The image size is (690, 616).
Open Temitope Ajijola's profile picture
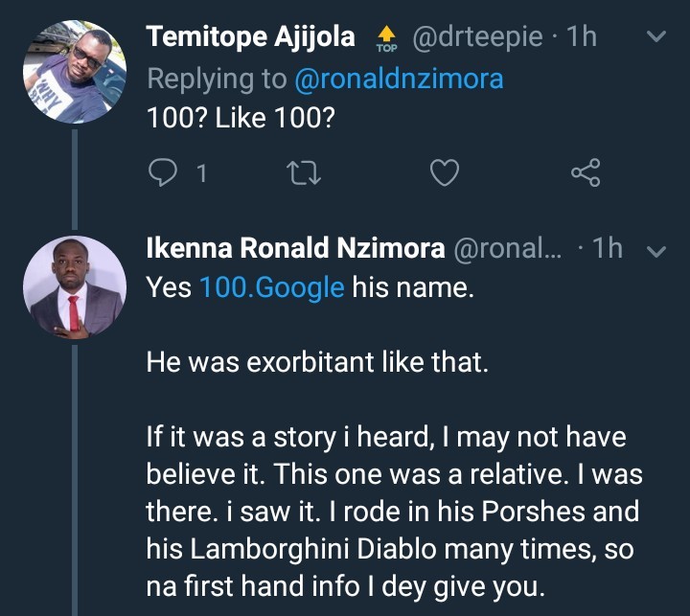[74, 73]
